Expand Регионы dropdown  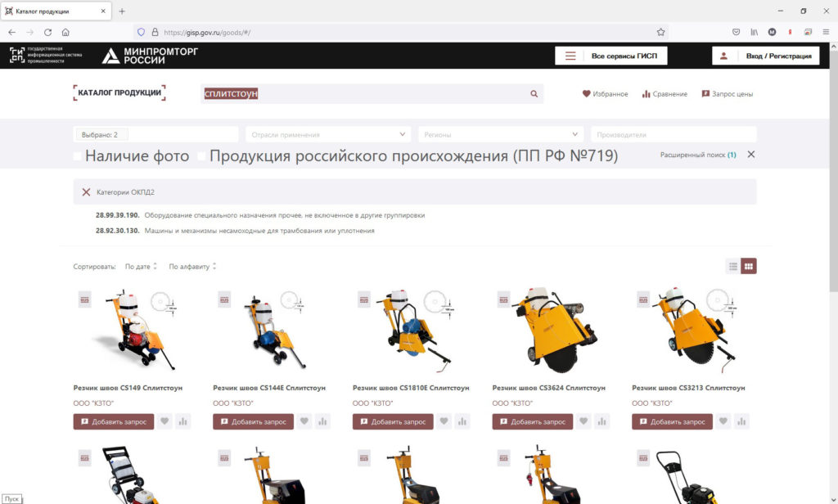tap(501, 135)
